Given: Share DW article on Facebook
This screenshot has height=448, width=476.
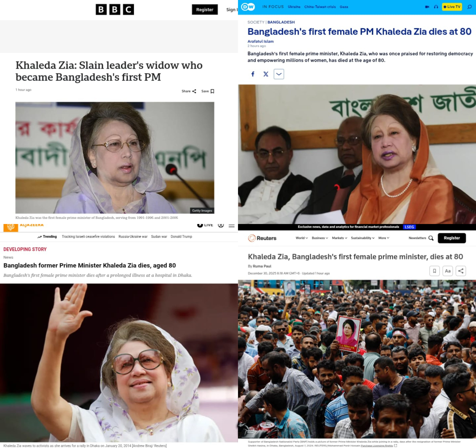Looking at the screenshot, I should [x=253, y=74].
